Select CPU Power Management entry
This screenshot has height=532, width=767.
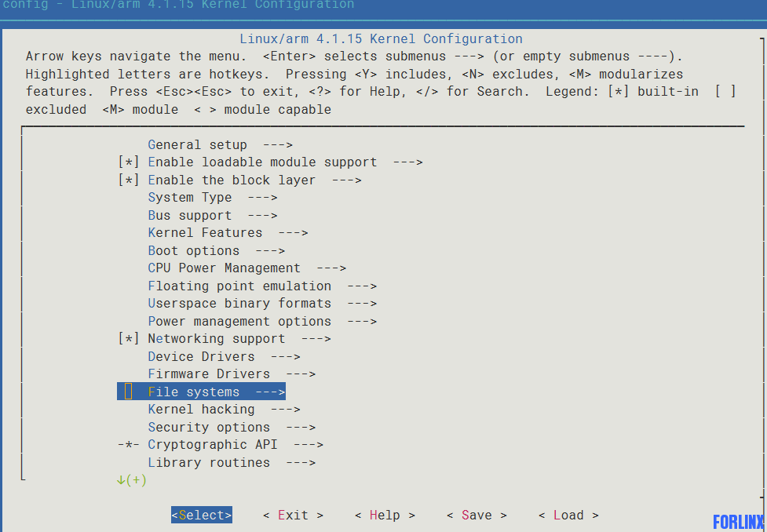247,268
